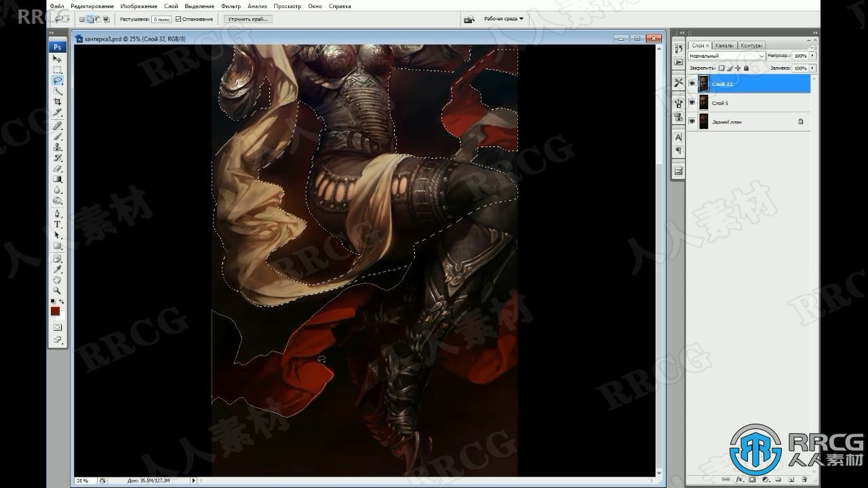This screenshot has height=488, width=868.
Task: Switch to the Контуры tab
Action: pyautogui.click(x=751, y=45)
